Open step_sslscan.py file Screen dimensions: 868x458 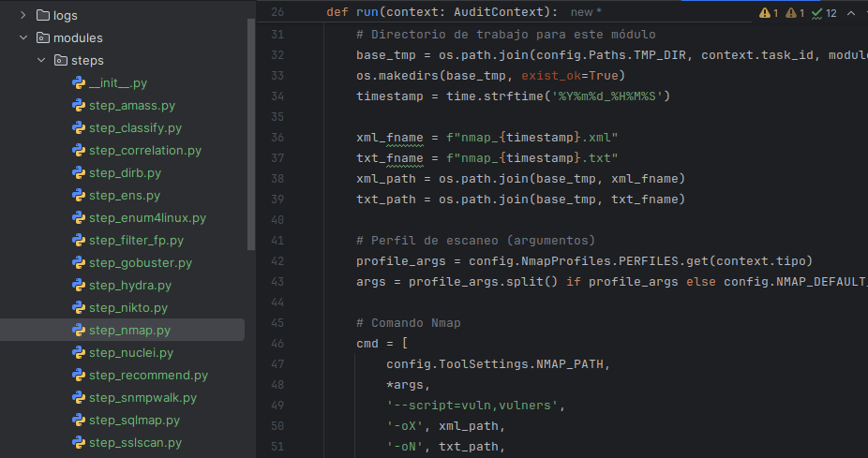tap(136, 442)
